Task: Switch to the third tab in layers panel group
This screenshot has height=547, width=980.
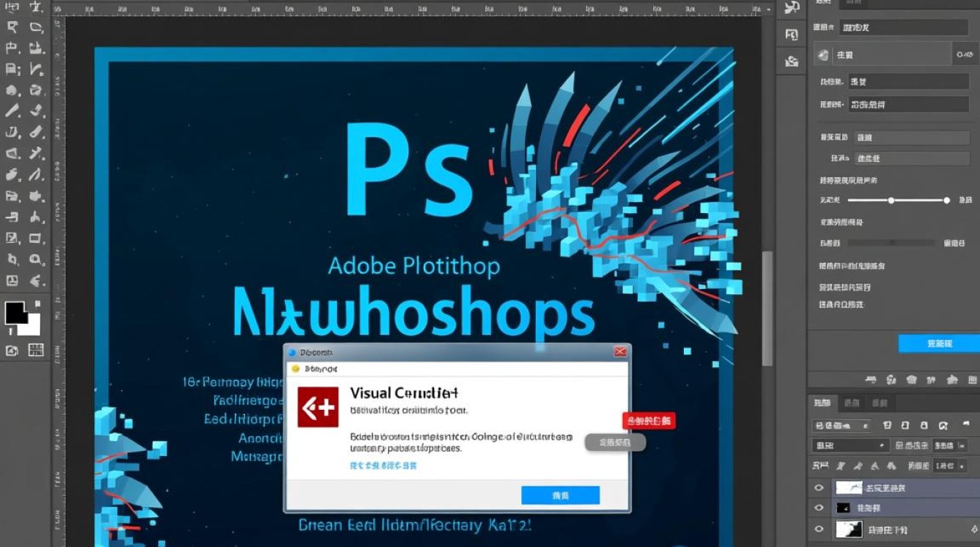Action: (x=879, y=403)
